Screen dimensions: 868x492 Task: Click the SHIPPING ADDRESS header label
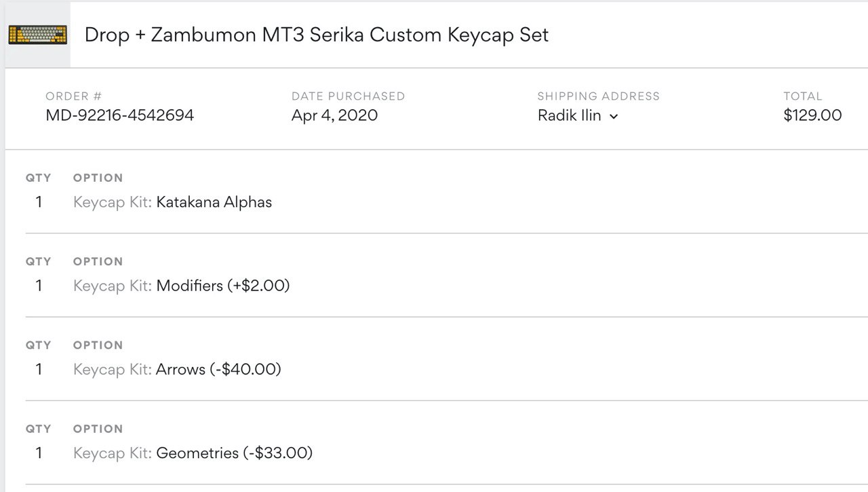(599, 96)
